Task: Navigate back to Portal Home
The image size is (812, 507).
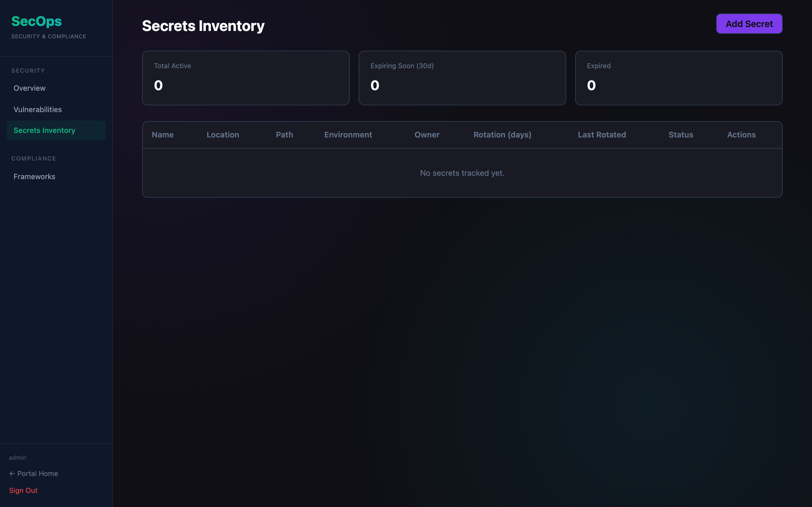Action: coord(37,473)
